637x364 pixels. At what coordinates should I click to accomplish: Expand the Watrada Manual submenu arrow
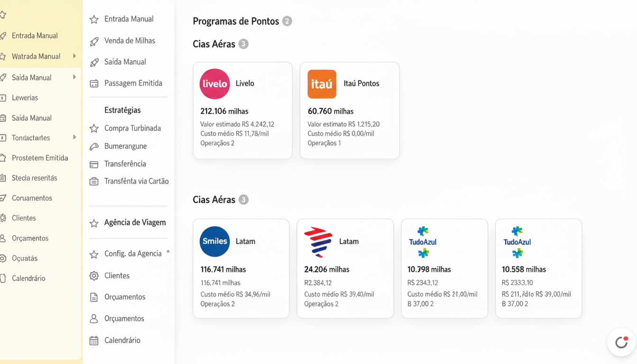tap(74, 56)
